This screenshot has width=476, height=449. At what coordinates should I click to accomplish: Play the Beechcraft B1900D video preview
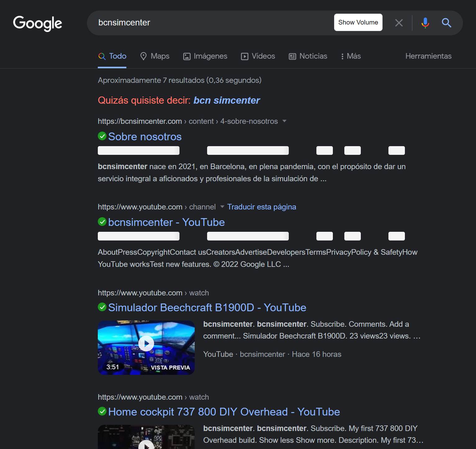point(146,343)
